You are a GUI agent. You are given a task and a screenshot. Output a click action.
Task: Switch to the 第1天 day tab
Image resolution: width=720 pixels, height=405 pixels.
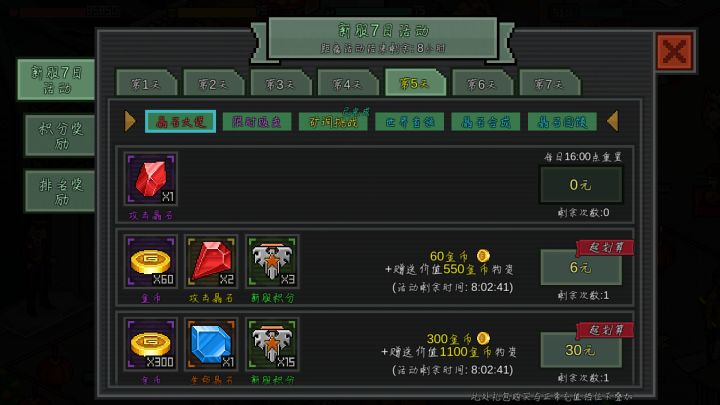coord(146,83)
